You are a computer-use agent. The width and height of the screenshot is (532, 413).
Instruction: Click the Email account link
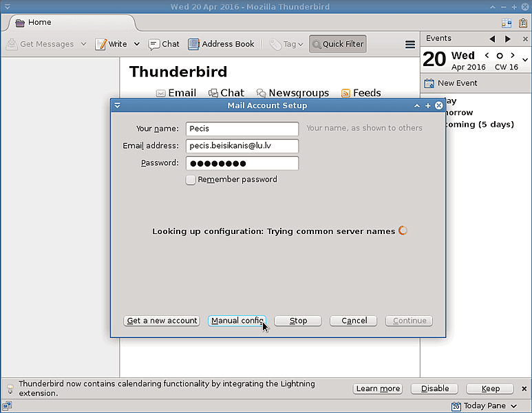[x=175, y=93]
